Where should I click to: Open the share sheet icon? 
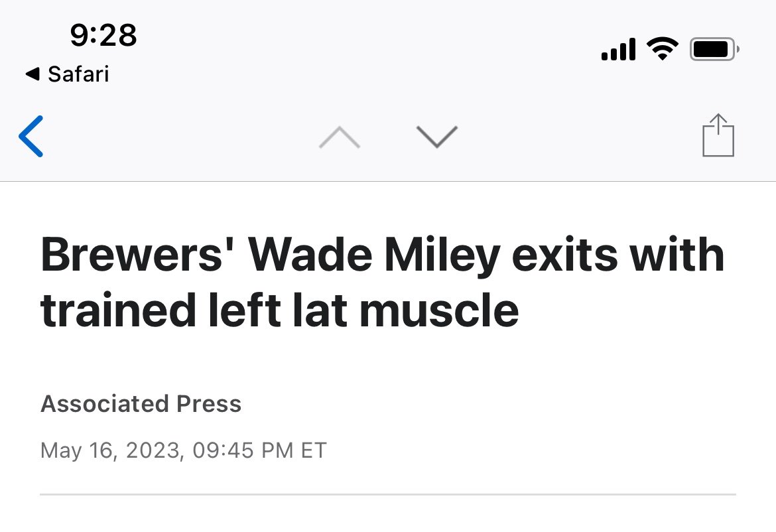coord(718,136)
